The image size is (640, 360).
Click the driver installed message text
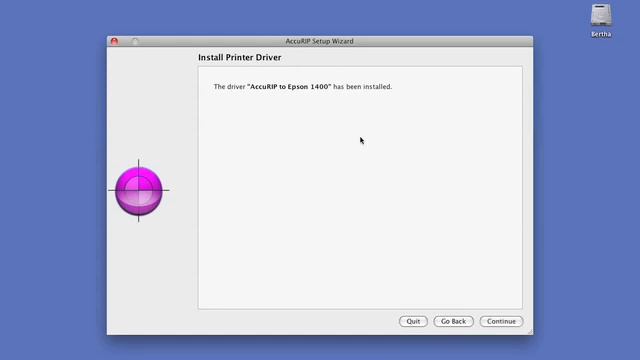[x=302, y=87]
